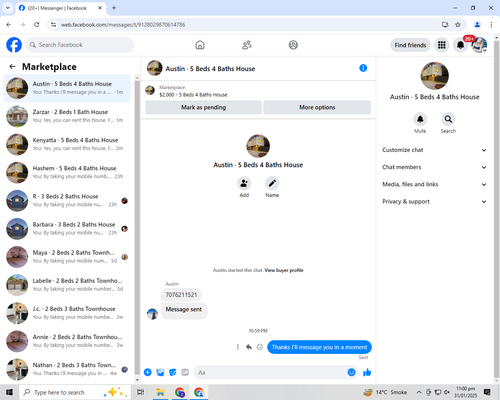The height and width of the screenshot is (400, 500).
Task: Click the browser address bar URL
Action: click(x=123, y=25)
